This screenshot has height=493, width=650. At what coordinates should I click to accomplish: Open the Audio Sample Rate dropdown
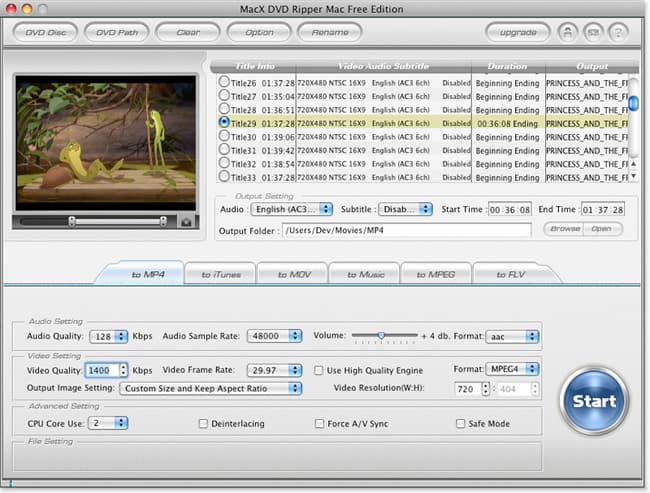point(275,337)
